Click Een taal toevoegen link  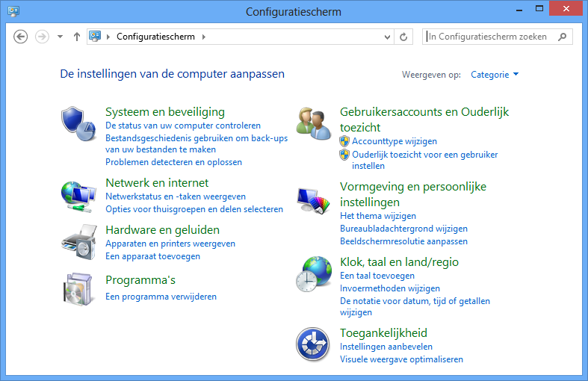point(377,276)
